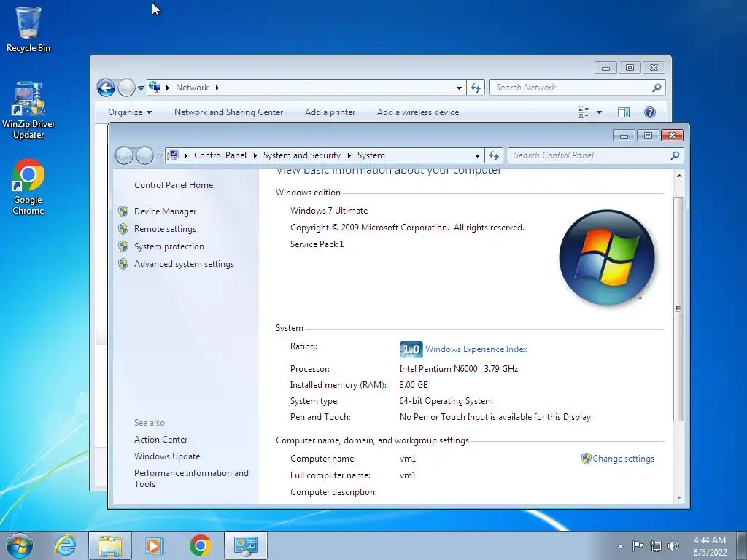Change view icon in Network window

[x=584, y=112]
